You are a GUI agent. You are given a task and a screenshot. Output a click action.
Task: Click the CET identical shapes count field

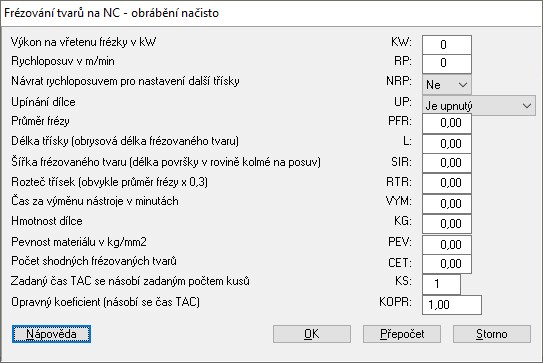click(x=447, y=264)
